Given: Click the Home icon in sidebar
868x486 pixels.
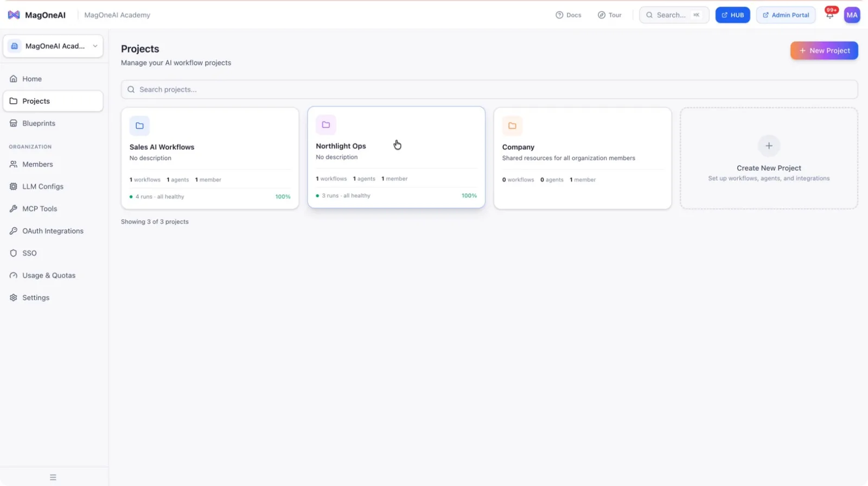Looking at the screenshot, I should (14, 79).
